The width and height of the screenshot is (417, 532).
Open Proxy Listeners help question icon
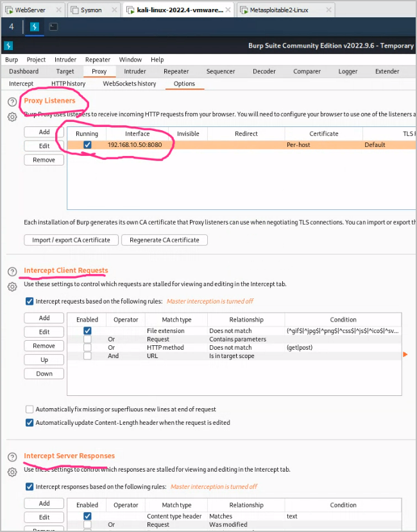tap(12, 101)
